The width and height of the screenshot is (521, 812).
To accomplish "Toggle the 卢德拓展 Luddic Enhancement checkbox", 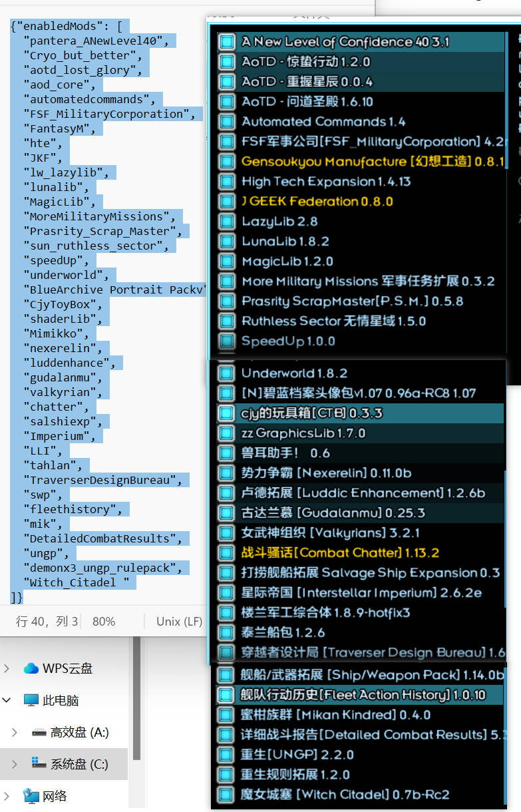I will click(227, 493).
